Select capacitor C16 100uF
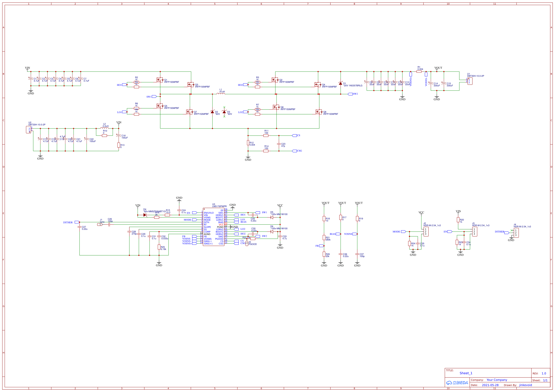This screenshot has width=555, height=392. (x=119, y=136)
